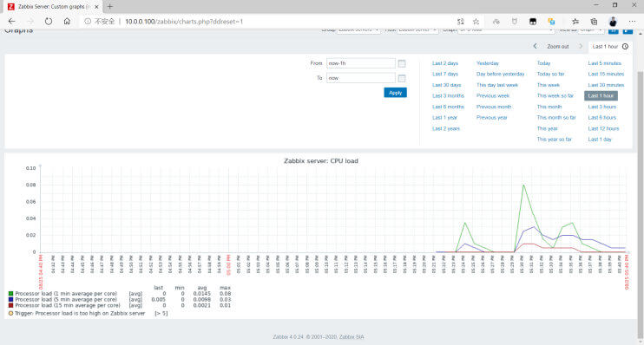The image size is (644, 345).
Task: Pick the This week range
Action: coord(549,85)
